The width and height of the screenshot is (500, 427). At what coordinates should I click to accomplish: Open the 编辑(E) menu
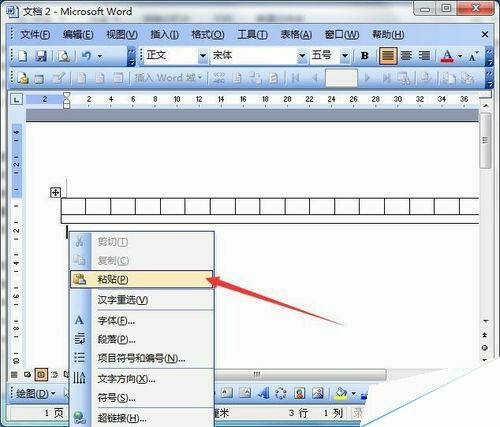pos(78,34)
